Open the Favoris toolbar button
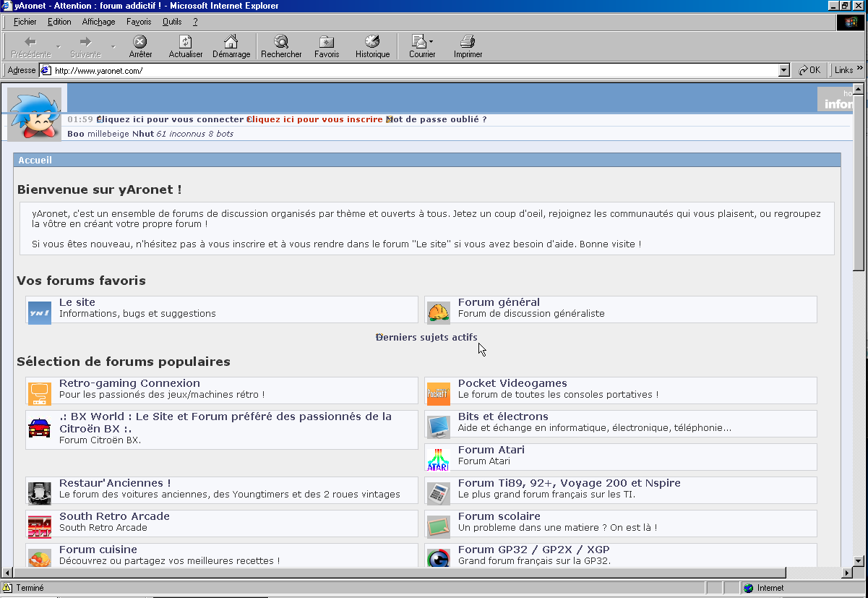The width and height of the screenshot is (868, 598). (x=327, y=42)
